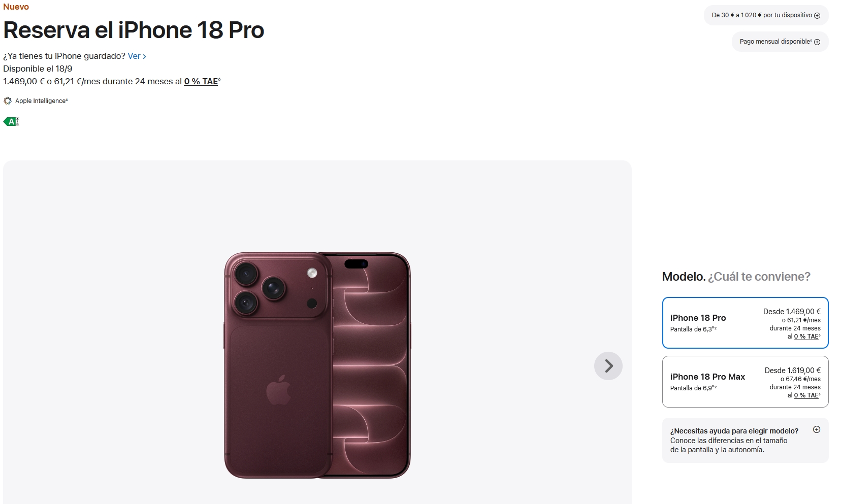Screen dimensions: 841x504
Task: Open the Ver saved iPhone link
Action: click(x=137, y=56)
